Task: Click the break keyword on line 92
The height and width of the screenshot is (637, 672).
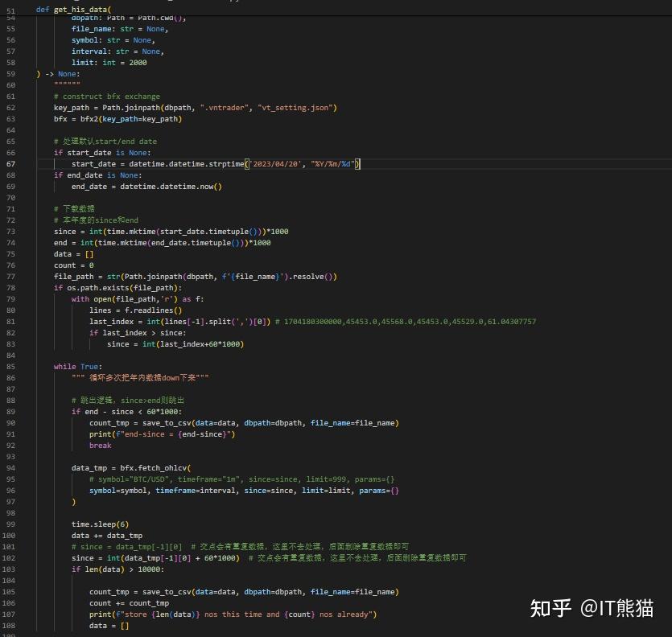Action: tap(100, 445)
